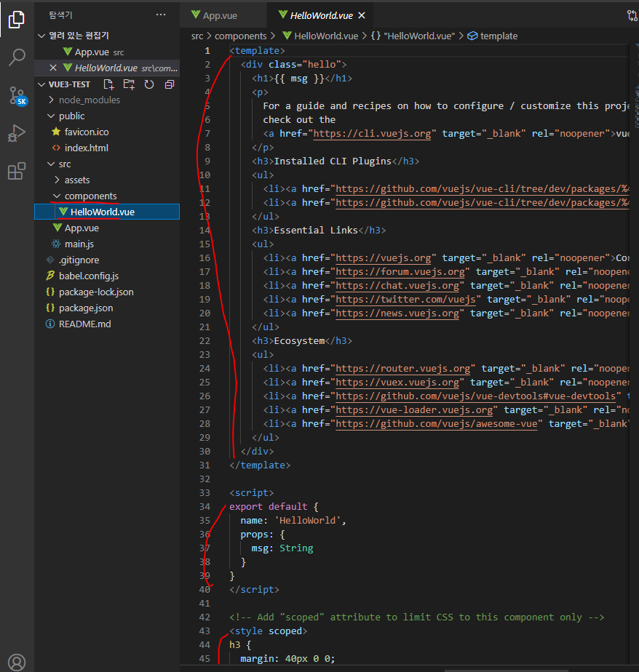Create a new file in VUE3-TEST
This screenshot has height=672, width=639.
109,84
